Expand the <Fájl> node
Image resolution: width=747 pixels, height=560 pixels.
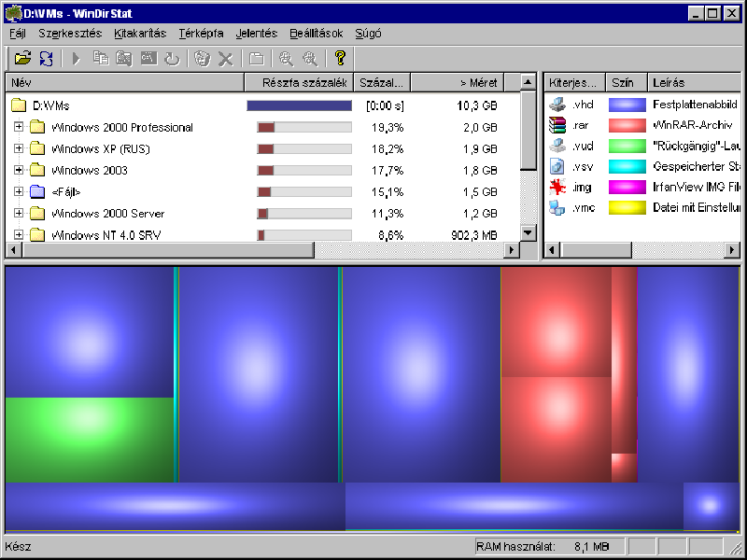19,191
